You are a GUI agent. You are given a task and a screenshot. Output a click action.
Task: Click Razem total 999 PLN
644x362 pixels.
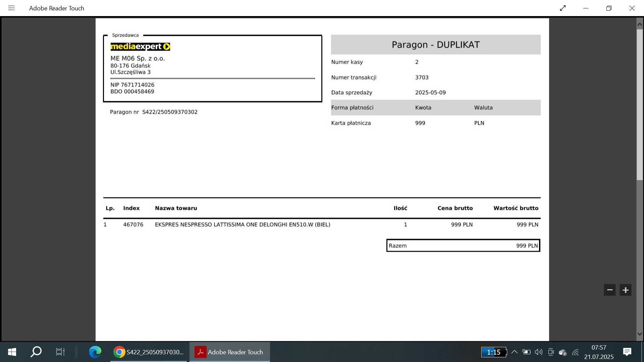pos(463,246)
